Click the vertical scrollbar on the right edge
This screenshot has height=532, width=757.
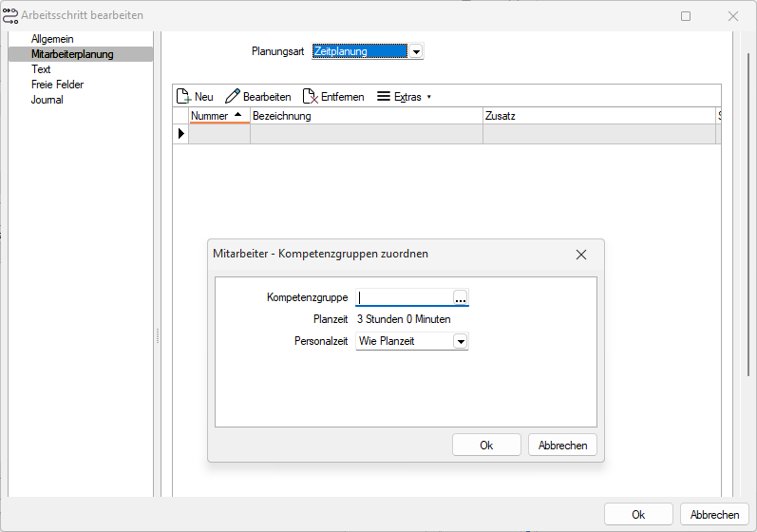[x=748, y=213]
